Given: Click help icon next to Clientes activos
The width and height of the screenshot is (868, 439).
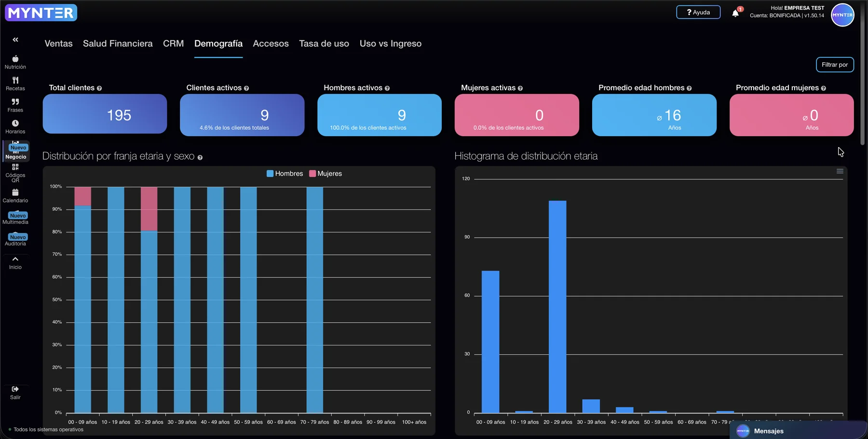Looking at the screenshot, I should [x=246, y=88].
